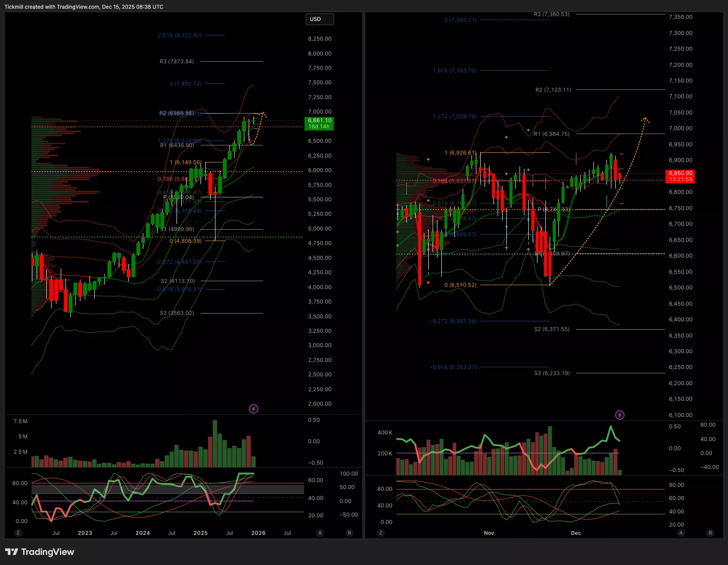Click the B scale icon on right chart
The width and height of the screenshot is (728, 565).
tap(710, 533)
